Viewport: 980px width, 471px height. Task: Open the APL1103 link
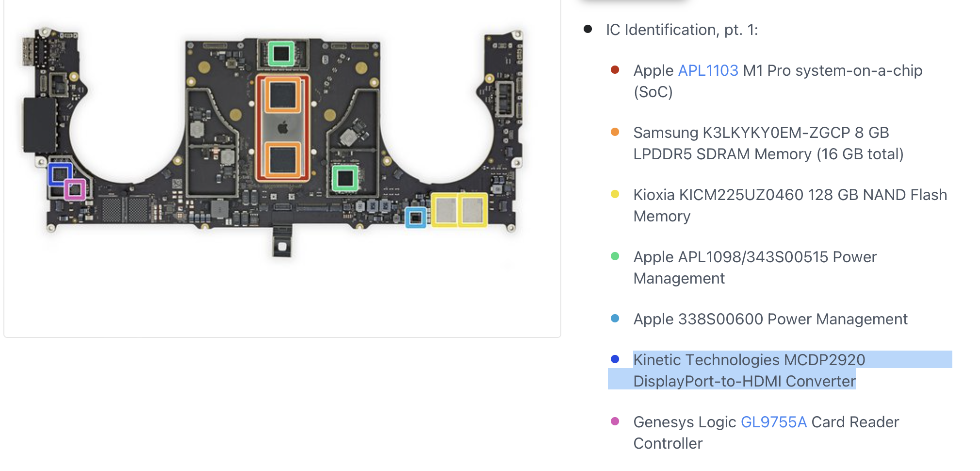coord(708,71)
